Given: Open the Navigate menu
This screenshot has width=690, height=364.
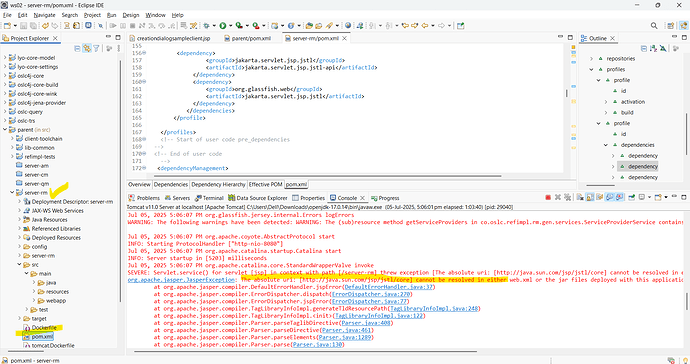Looking at the screenshot, I should [44, 15].
